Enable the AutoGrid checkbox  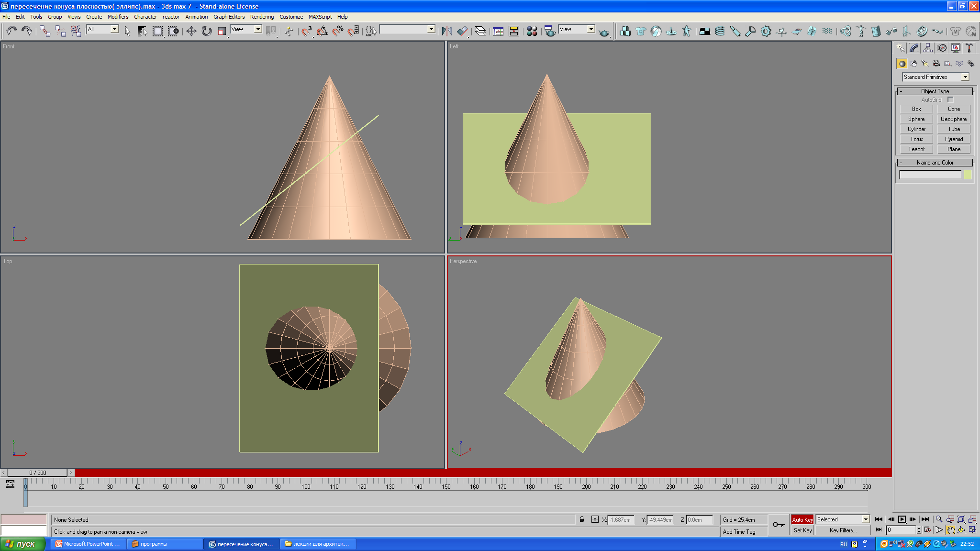coord(950,100)
